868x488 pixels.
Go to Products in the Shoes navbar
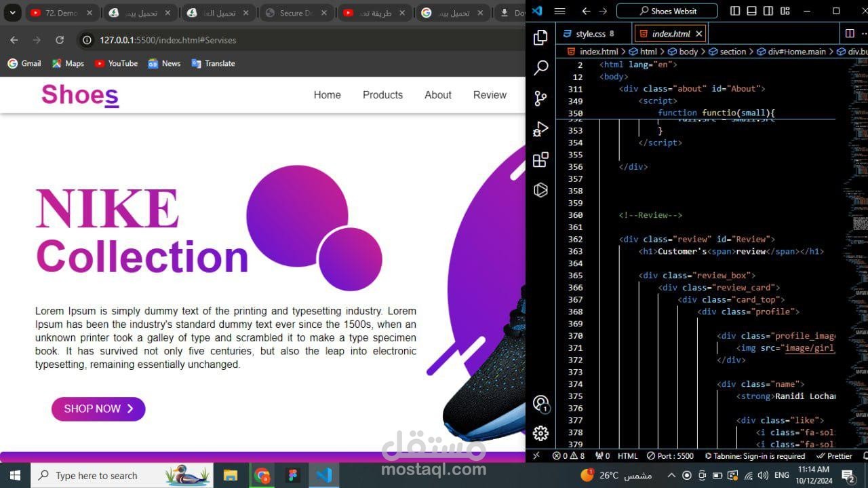(382, 95)
